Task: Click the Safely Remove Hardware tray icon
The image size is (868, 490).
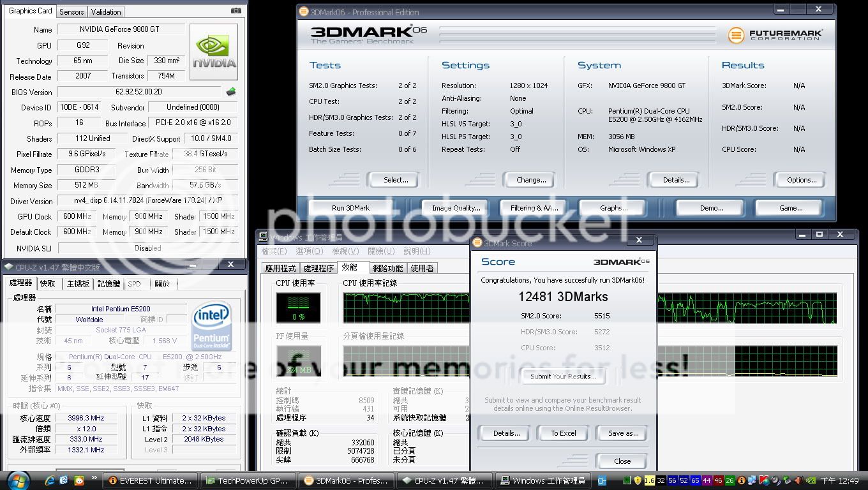Action: pyautogui.click(x=787, y=480)
